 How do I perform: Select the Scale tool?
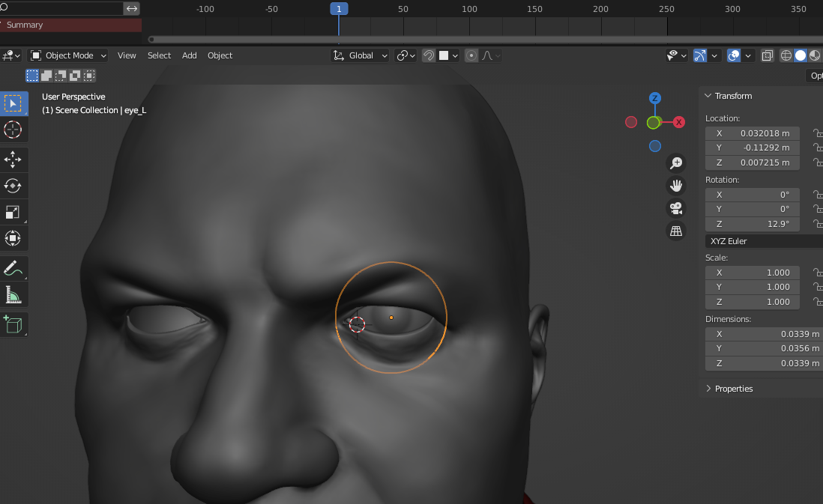click(13, 213)
